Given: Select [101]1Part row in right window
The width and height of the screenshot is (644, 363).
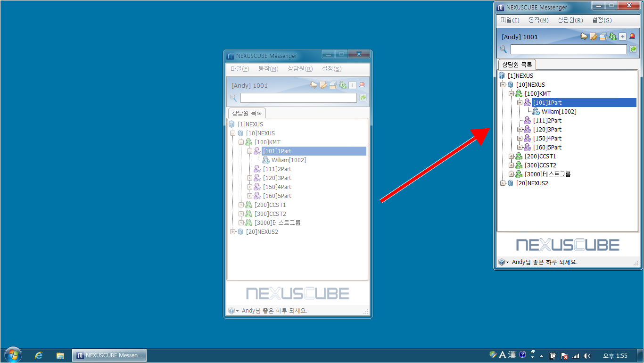Looking at the screenshot, I should (x=584, y=103).
